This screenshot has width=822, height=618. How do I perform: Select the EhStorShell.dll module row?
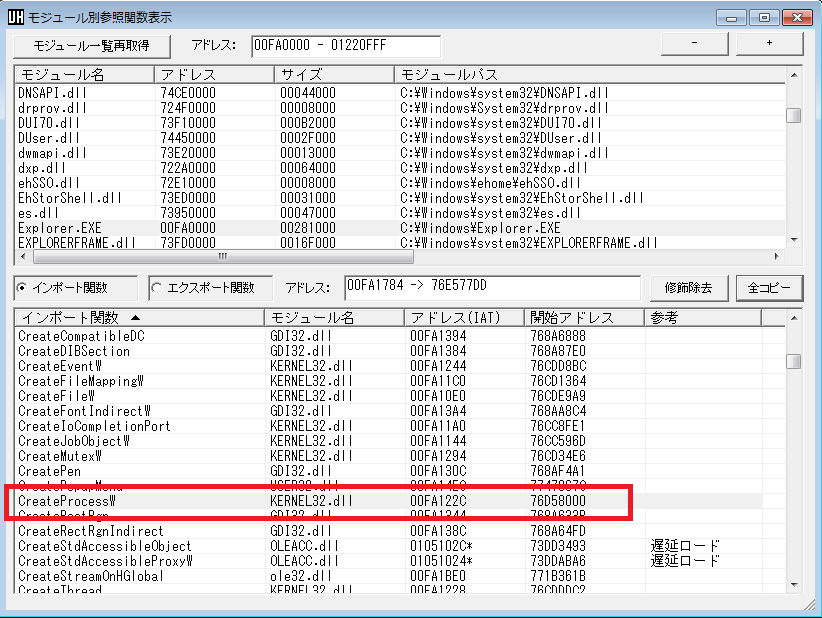pos(401,198)
